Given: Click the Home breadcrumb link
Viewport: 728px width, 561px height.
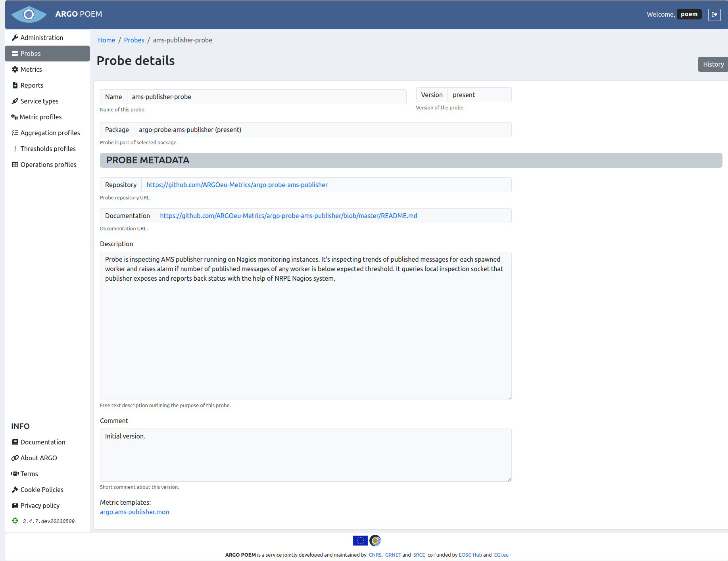Looking at the screenshot, I should tap(106, 40).
